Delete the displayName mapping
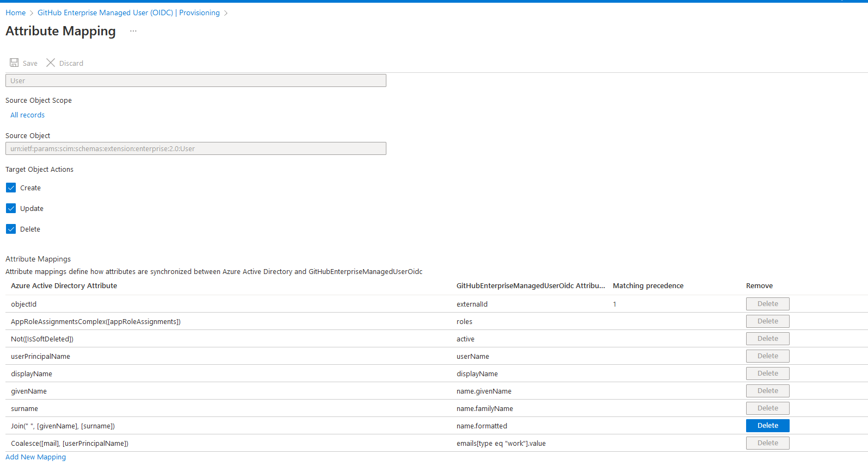Viewport: 868px width, 467px height. [767, 373]
